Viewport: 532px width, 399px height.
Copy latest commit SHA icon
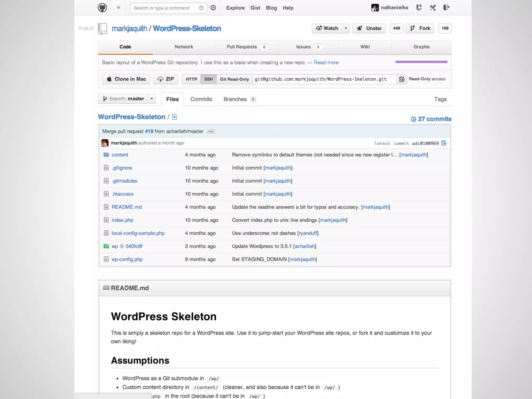point(444,143)
